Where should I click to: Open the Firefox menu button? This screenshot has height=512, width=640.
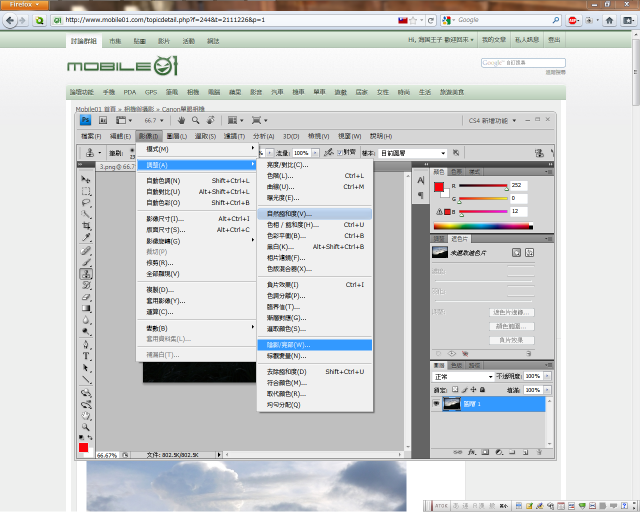[24, 4]
